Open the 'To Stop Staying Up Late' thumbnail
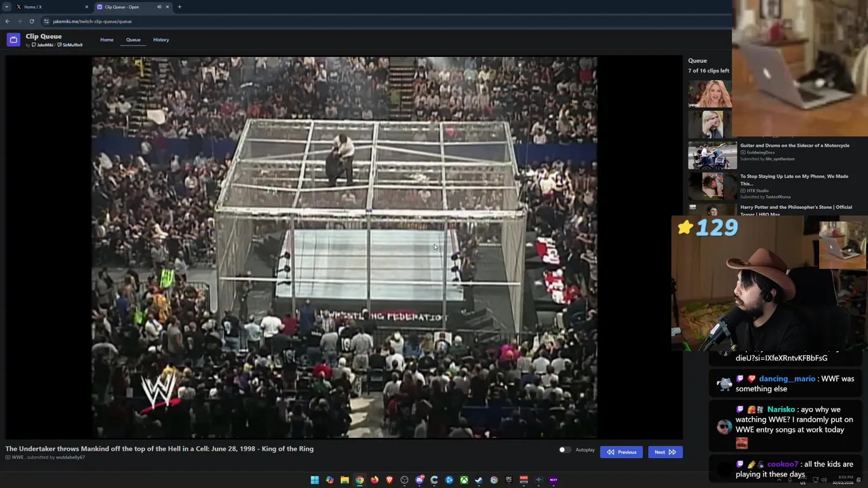The image size is (868, 488). pyautogui.click(x=712, y=186)
